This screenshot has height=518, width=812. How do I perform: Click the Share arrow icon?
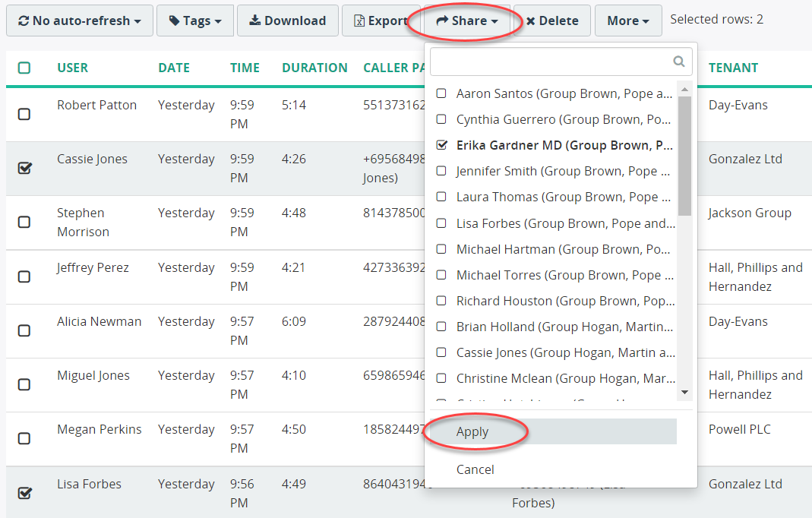[442, 21]
